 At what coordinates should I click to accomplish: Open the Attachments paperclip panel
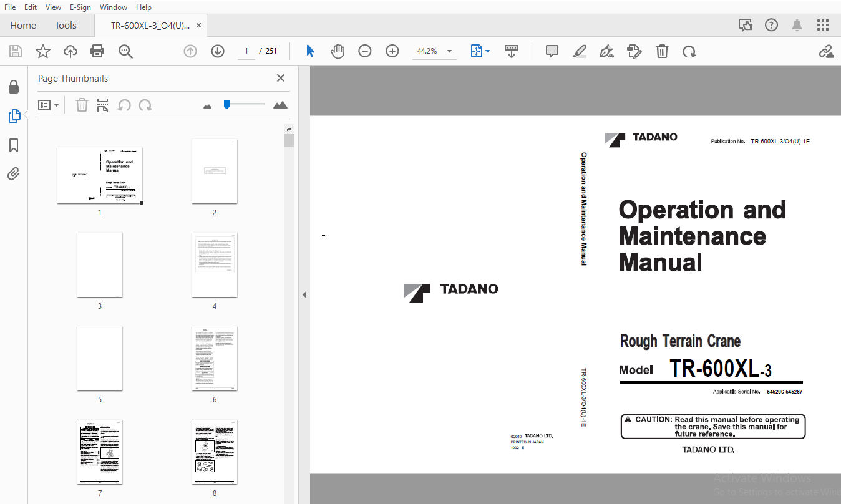click(14, 174)
